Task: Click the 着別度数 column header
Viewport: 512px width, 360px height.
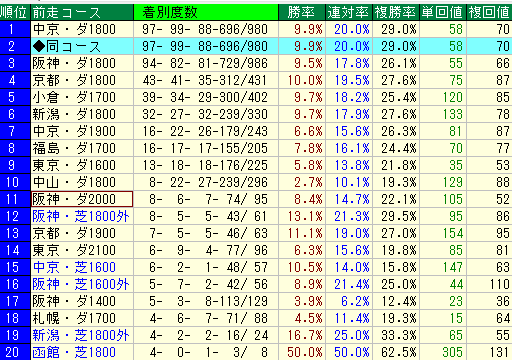Action: click(206, 12)
